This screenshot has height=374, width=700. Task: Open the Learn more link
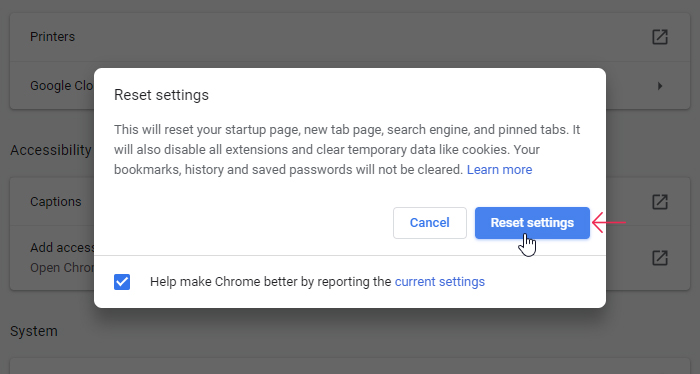pos(499,170)
